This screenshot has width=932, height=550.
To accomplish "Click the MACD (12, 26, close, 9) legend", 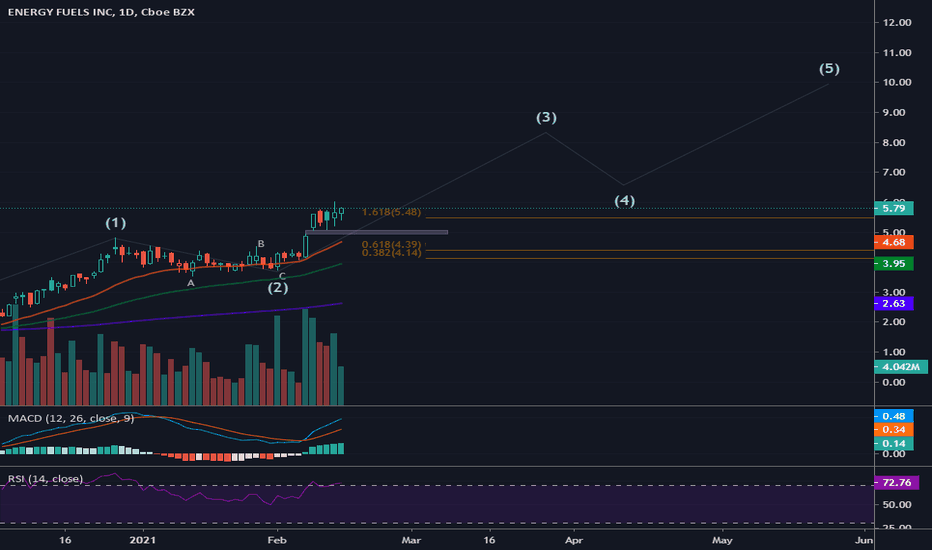I will (x=71, y=419).
